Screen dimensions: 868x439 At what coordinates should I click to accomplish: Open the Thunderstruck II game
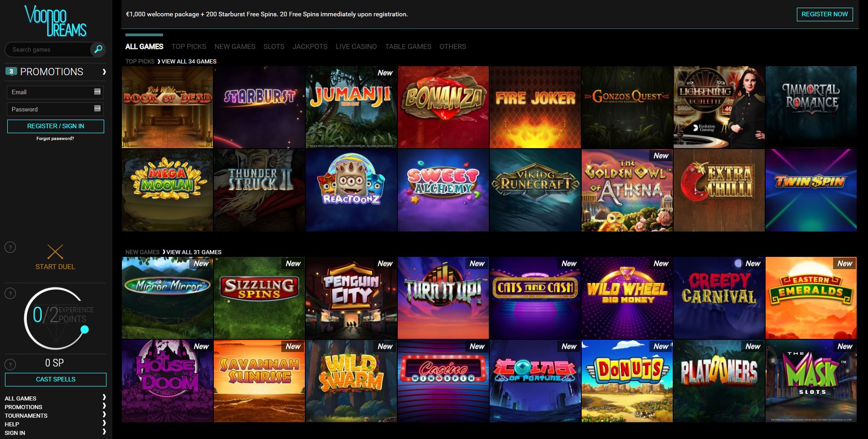(x=259, y=190)
